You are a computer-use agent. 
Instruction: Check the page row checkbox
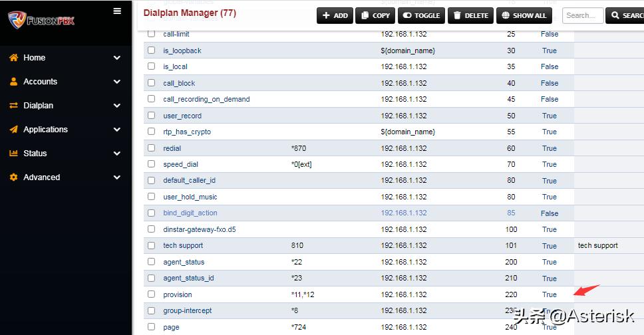point(151,327)
